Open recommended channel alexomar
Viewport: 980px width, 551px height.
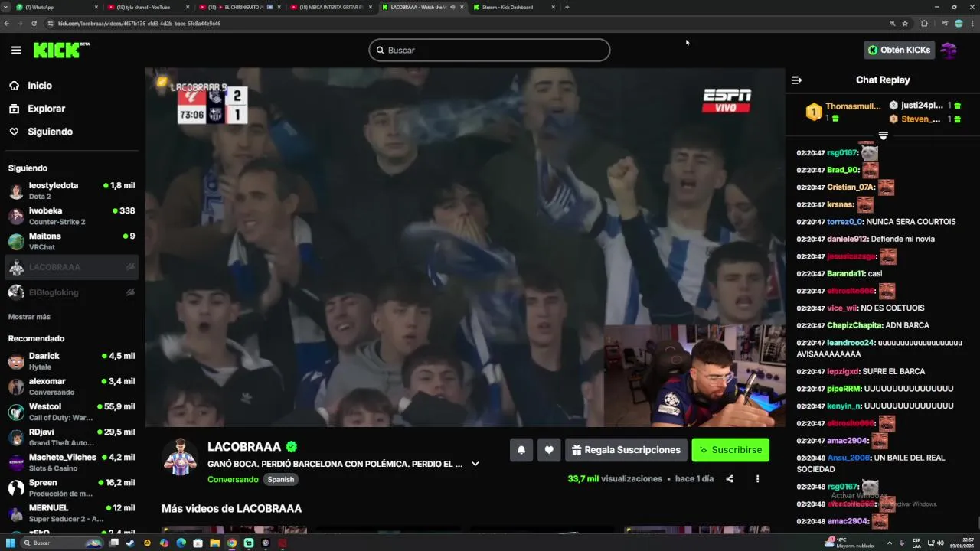70,386
